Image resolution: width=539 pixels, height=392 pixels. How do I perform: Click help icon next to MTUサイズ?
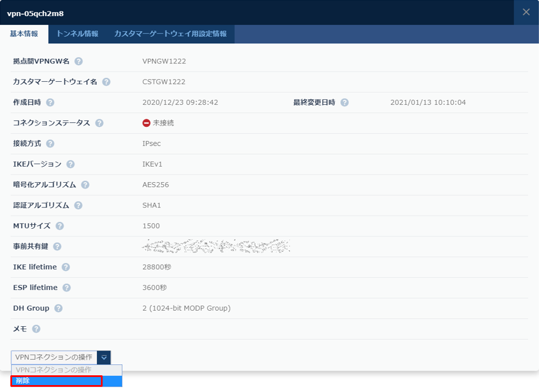pyautogui.click(x=60, y=226)
